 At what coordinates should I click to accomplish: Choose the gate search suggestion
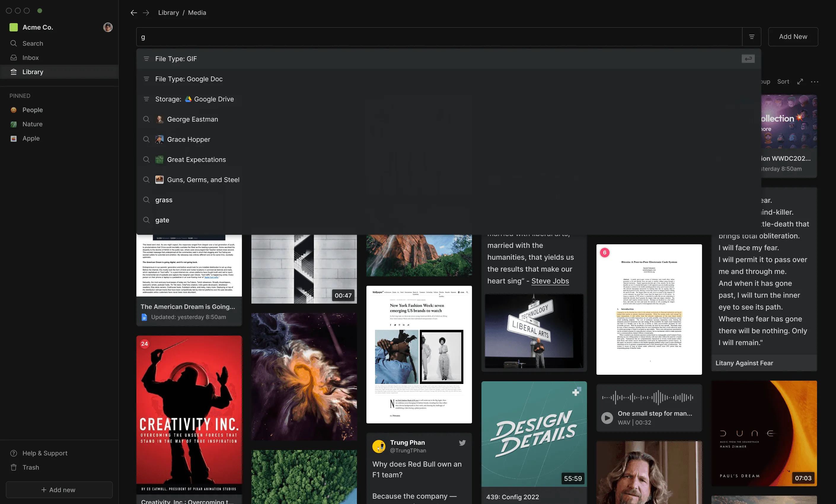[449, 220]
